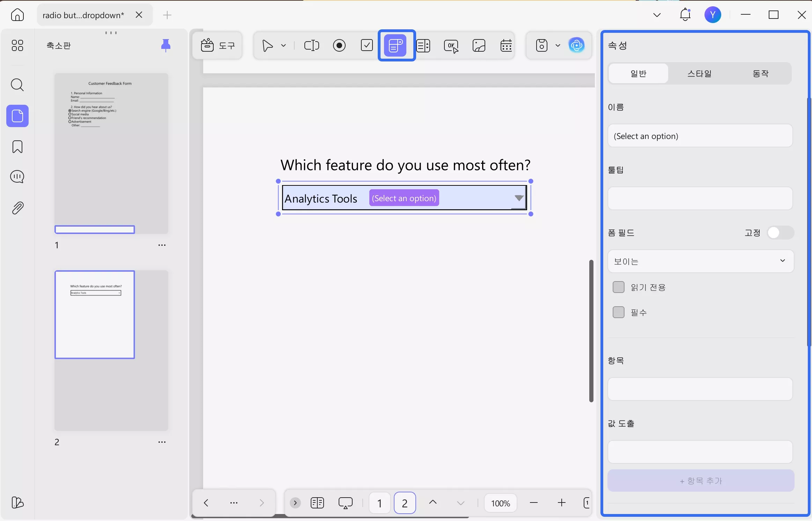This screenshot has height=521, width=812.
Task: Open the search sidebar icon
Action: click(x=17, y=85)
